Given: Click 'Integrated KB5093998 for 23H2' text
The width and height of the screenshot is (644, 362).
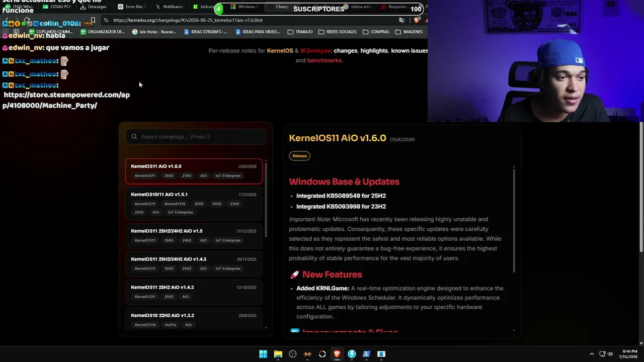Looking at the screenshot, I should click(341, 207).
